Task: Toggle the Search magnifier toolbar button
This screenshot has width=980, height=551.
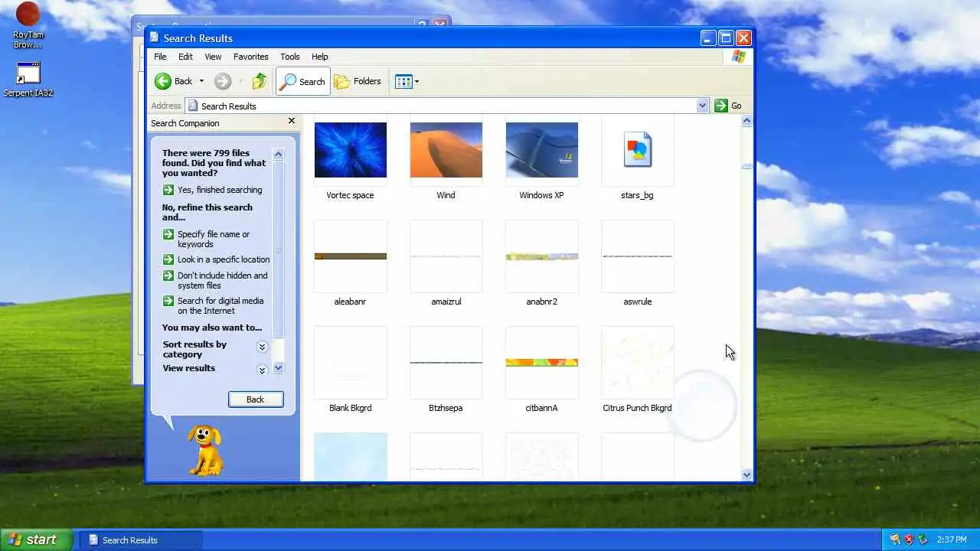Action: point(303,81)
